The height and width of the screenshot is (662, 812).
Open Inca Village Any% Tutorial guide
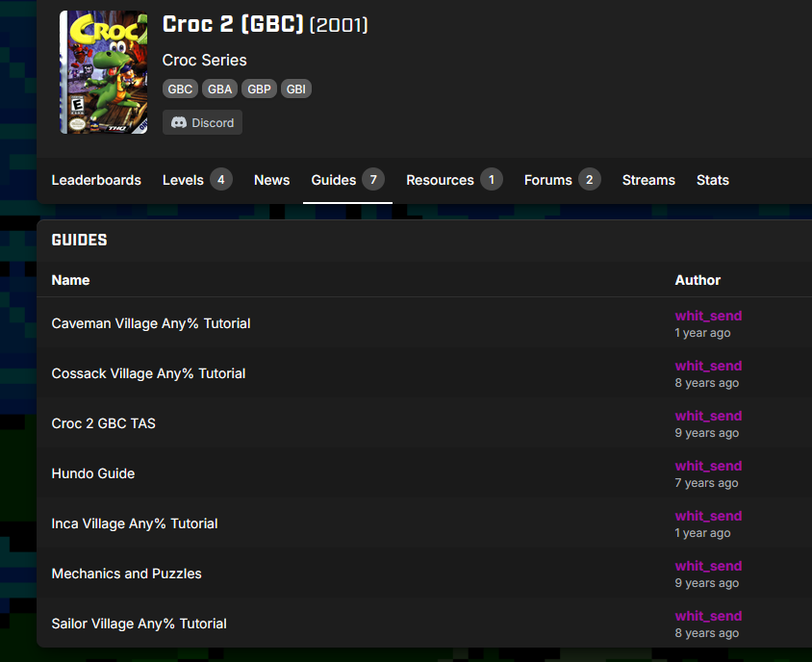click(134, 523)
